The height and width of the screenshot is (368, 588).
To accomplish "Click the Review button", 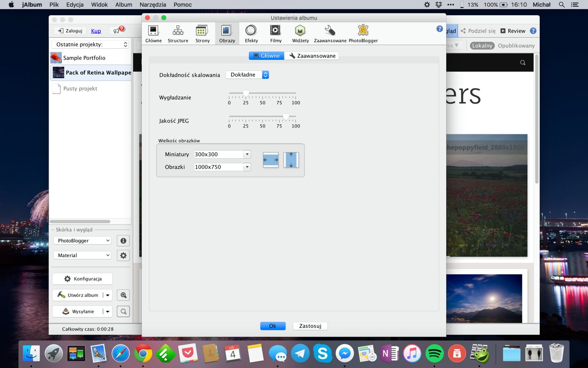I will (513, 31).
